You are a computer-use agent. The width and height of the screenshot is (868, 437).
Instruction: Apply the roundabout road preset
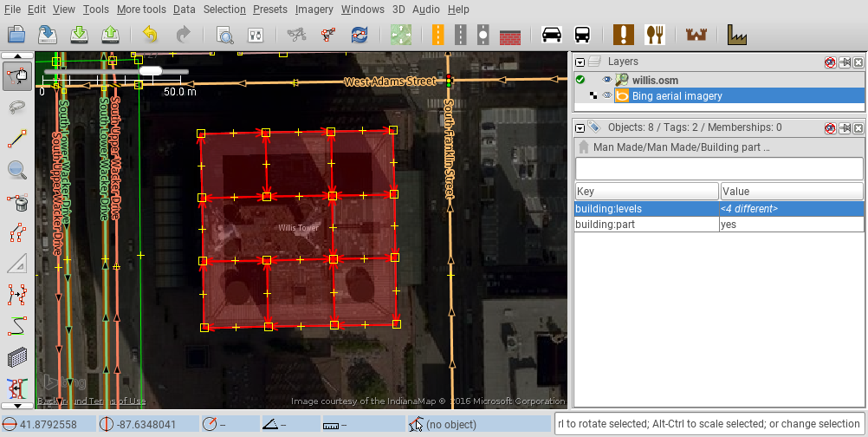483,35
